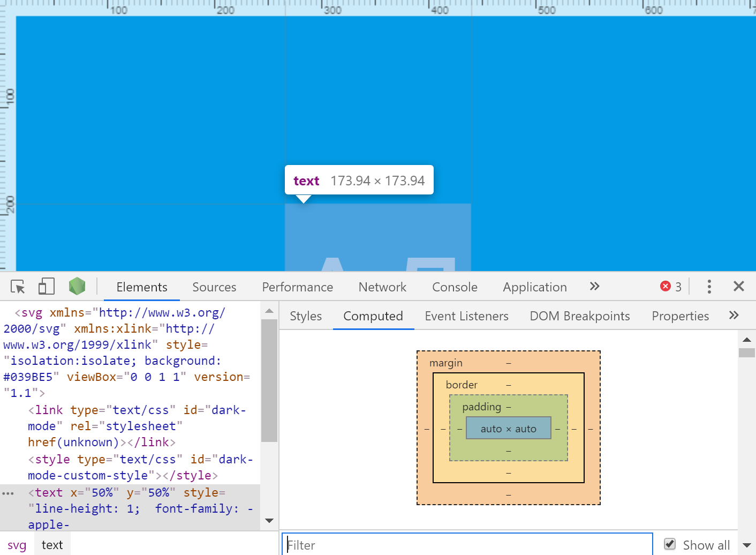This screenshot has height=555, width=756.
Task: Select text in the breadcrumb bar
Action: [52, 544]
